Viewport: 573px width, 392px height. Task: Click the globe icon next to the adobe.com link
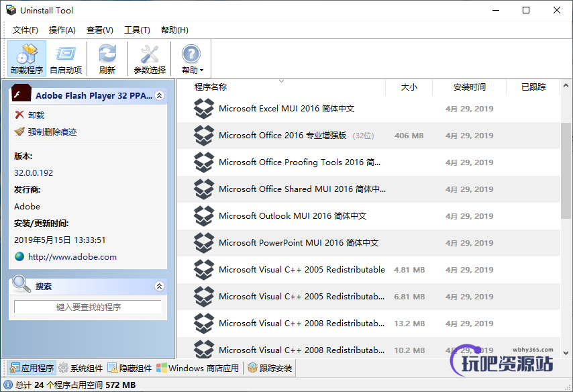(x=19, y=256)
